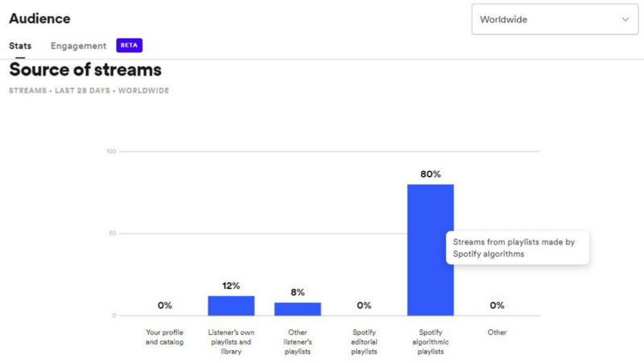Click the Spotify algorithmic playlists axis label
The width and height of the screenshot is (644, 363).
(431, 341)
